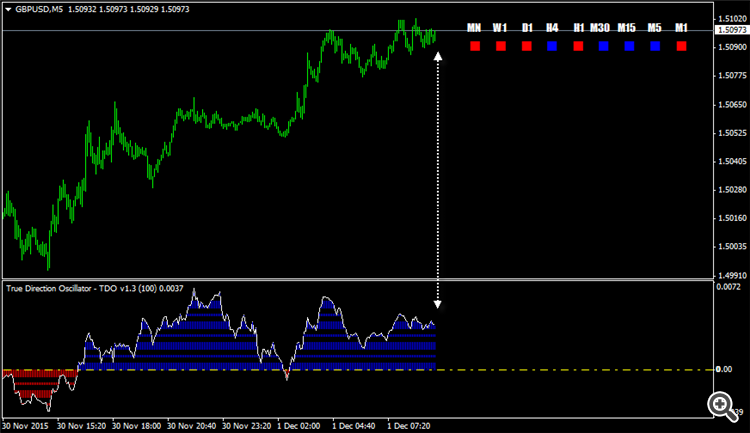
Task: Click the M30 timeframe label
Action: pyautogui.click(x=600, y=28)
